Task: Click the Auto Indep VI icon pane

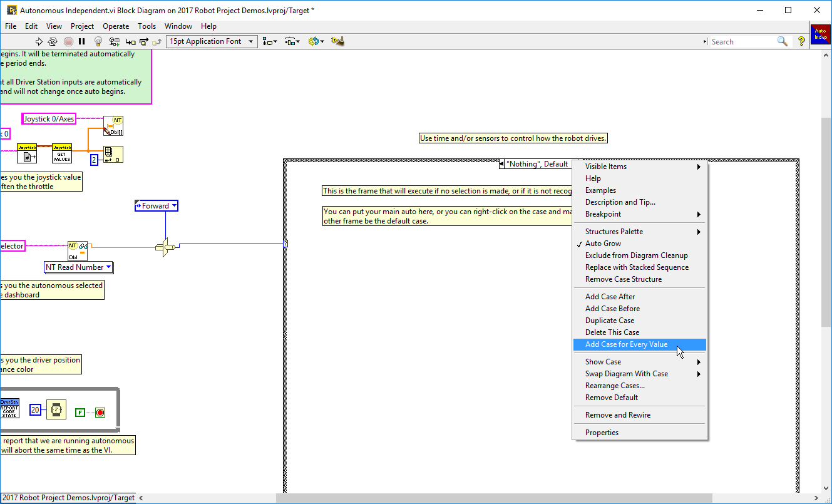Action: point(820,34)
